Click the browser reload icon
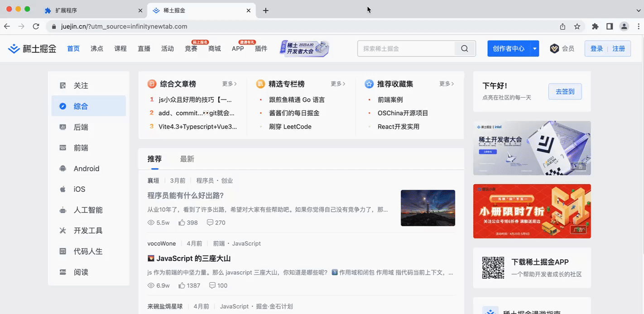 click(x=36, y=26)
